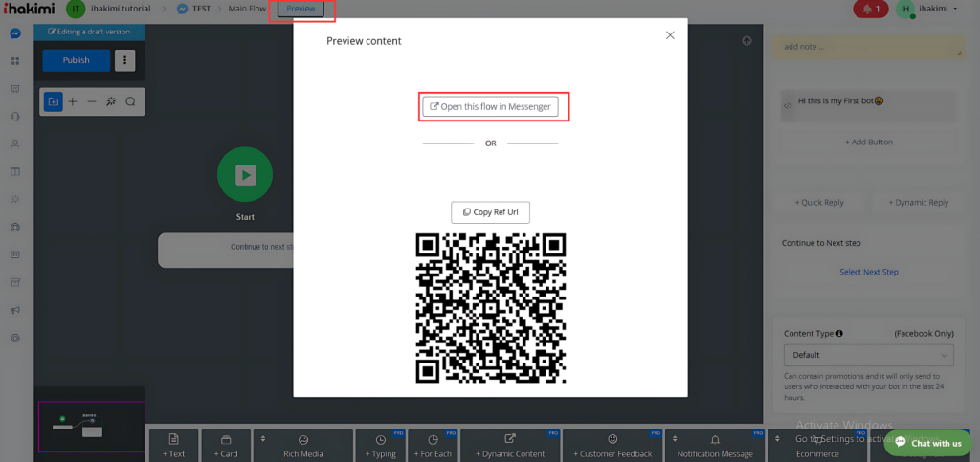Viewport: 980px width, 462px height.
Task: Click Main Flow in the breadcrumb
Action: coord(247,9)
